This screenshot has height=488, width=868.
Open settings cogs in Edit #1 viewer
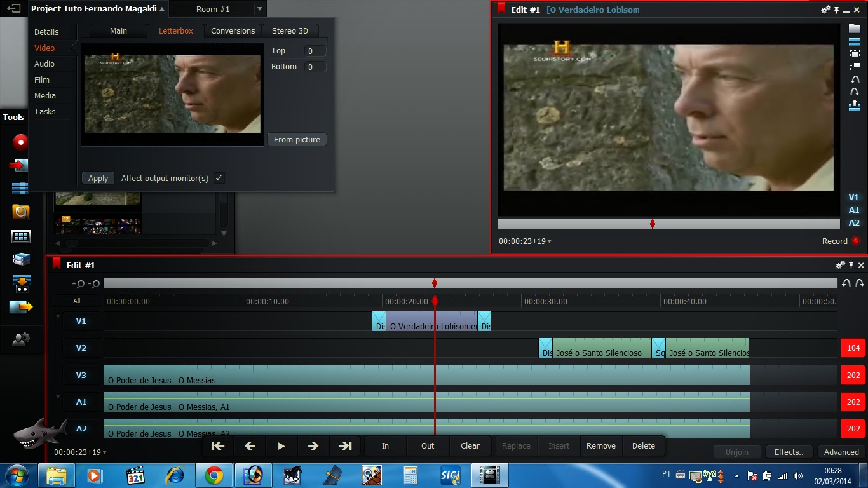point(825,10)
